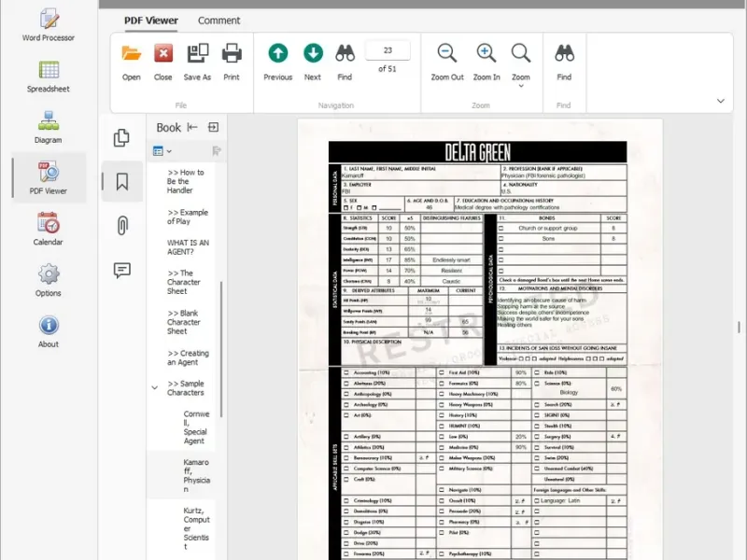Open bookmark How to Be the Handler
The height and width of the screenshot is (560, 747).
[x=186, y=181]
